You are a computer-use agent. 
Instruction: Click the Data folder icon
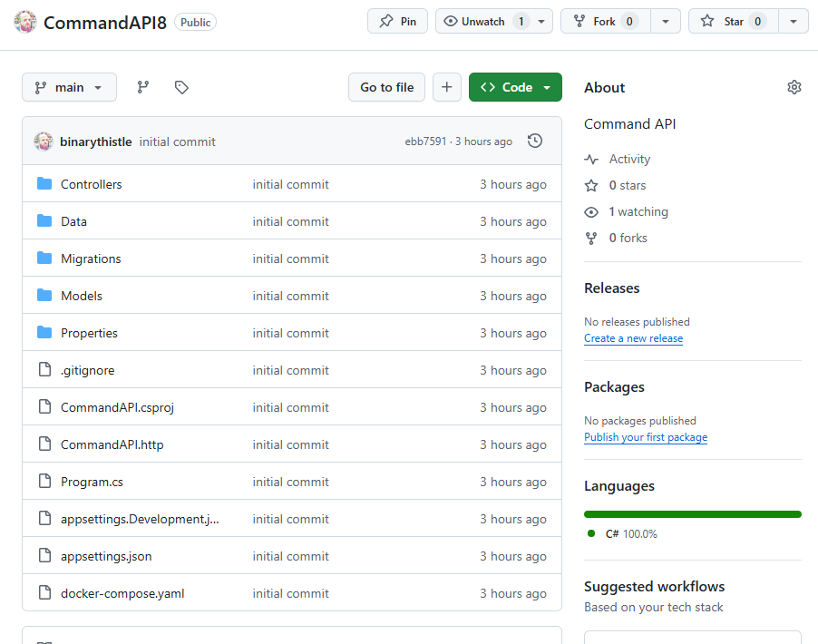(44, 220)
